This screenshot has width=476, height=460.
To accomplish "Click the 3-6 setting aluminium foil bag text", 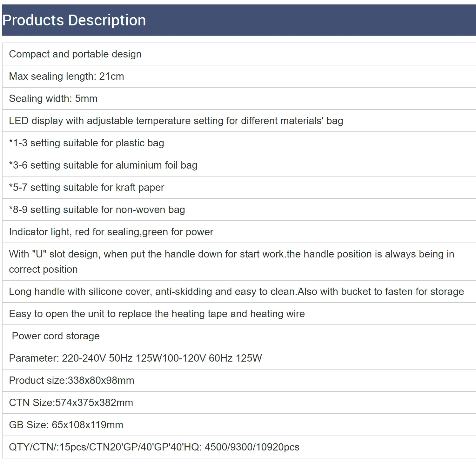I will [x=103, y=165].
